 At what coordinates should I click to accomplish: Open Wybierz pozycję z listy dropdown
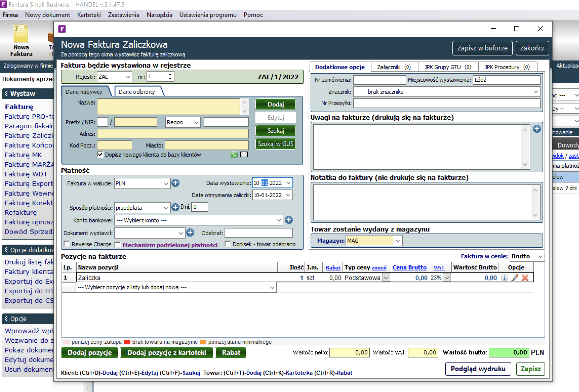[272, 287]
